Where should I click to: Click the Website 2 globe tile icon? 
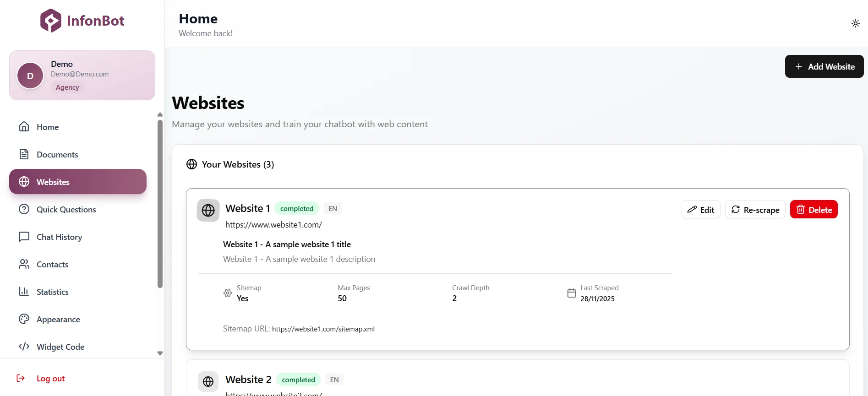208,381
